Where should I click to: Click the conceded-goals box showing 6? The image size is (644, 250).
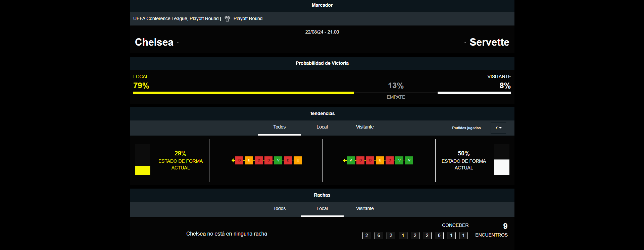coord(379,235)
